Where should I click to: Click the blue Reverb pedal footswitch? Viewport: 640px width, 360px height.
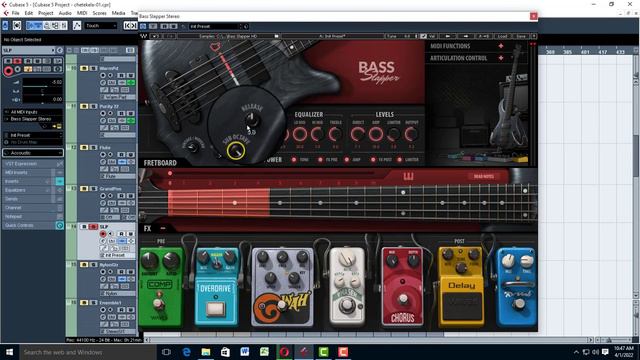519,304
